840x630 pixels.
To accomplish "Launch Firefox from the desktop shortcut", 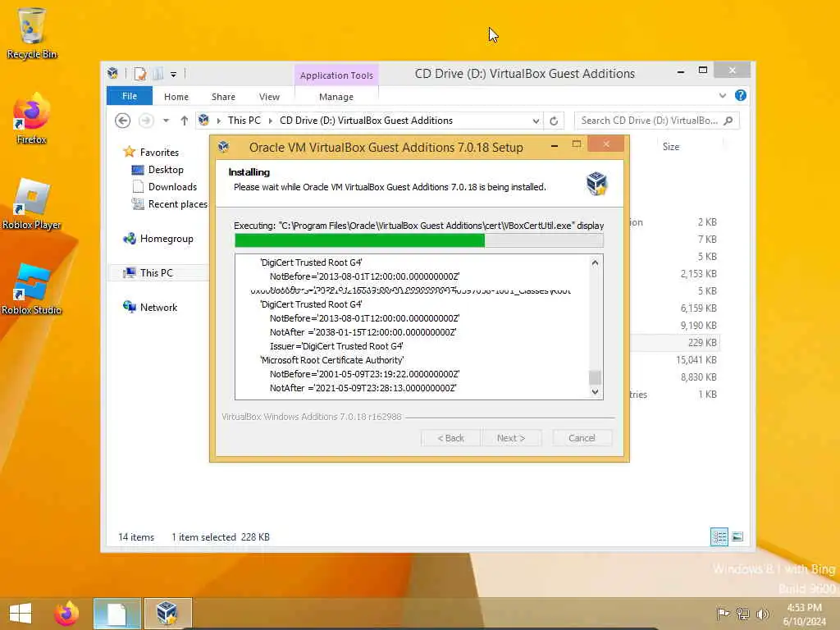I will 31,119.
